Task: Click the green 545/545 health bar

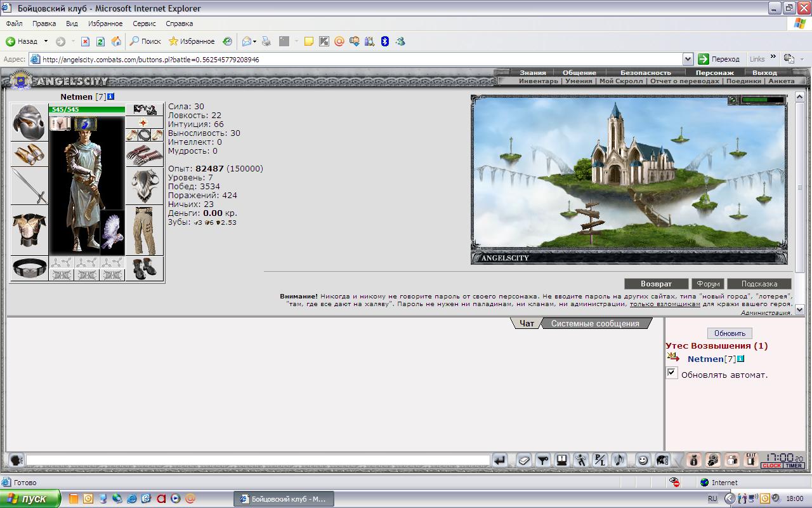Action: tap(87, 109)
